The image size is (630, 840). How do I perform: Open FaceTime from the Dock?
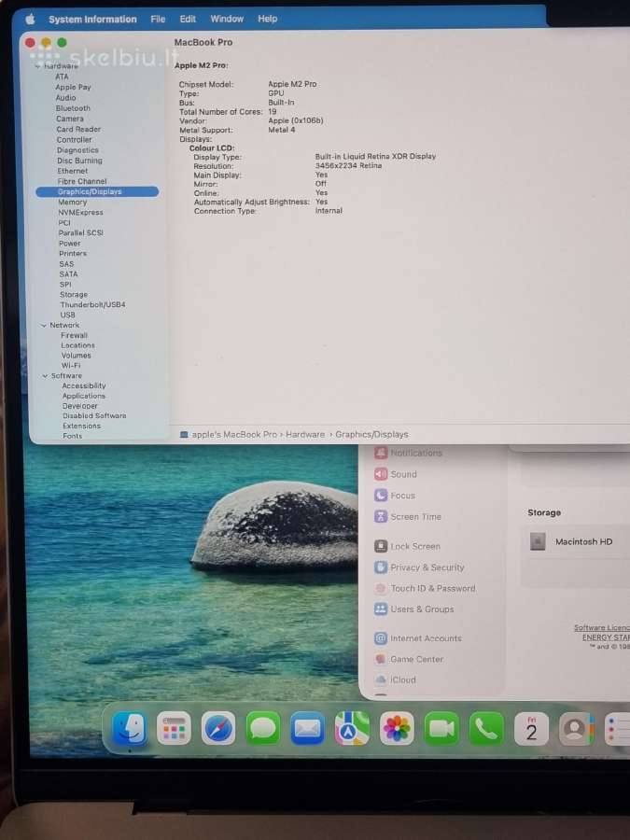click(441, 728)
